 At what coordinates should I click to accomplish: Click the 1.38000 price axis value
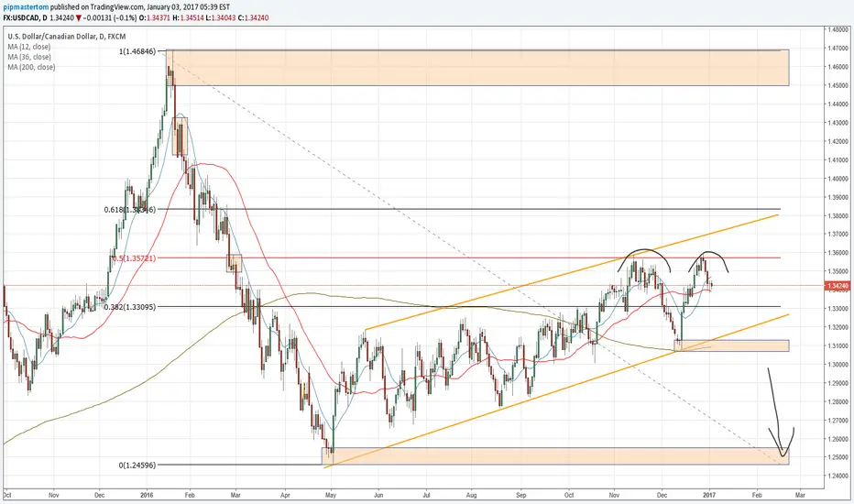tap(838, 215)
